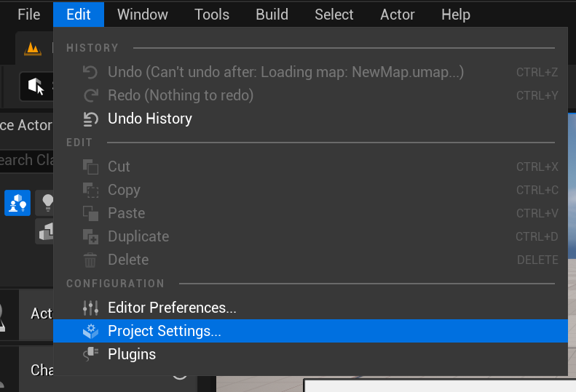The width and height of the screenshot is (576, 392).
Task: Select the Basic actors category icon
Action: 17,203
